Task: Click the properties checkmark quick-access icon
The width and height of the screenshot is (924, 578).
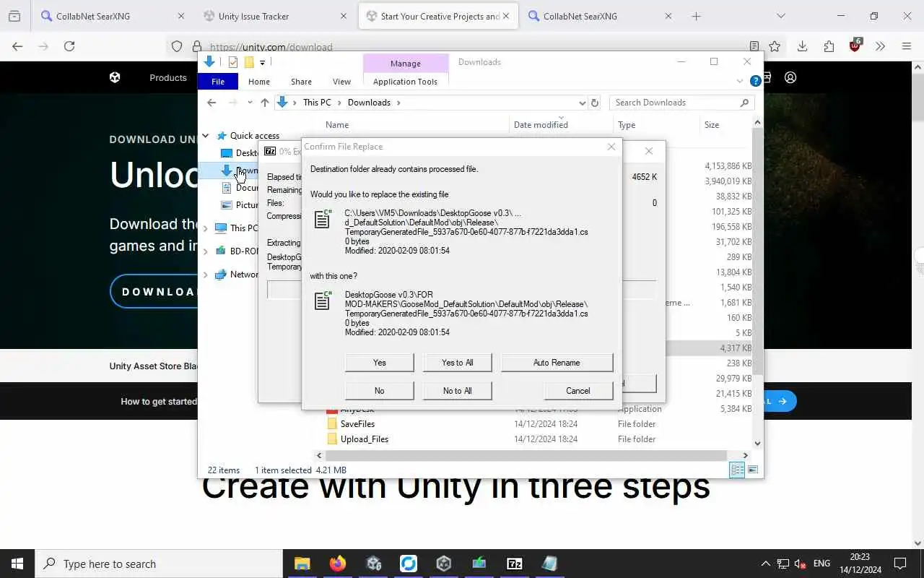Action: (233, 62)
